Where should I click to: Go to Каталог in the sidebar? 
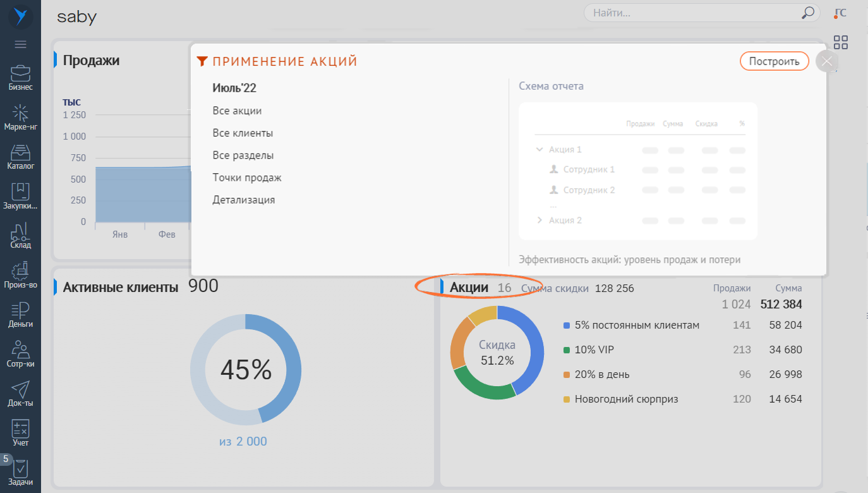click(x=20, y=157)
